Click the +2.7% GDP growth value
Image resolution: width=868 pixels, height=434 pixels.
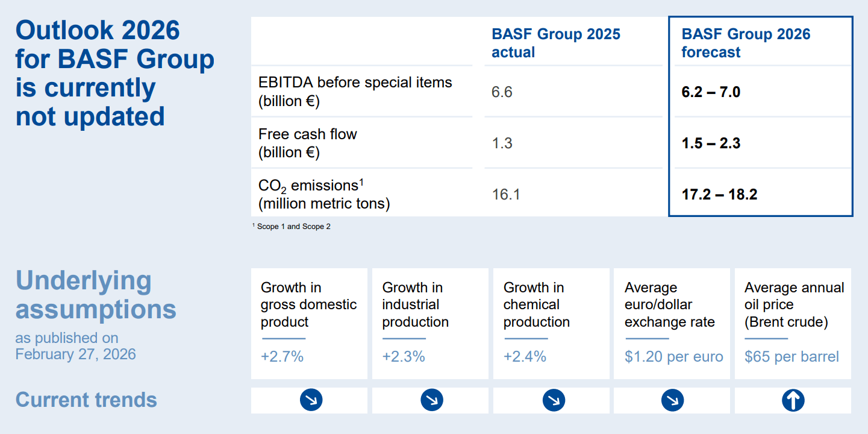tap(282, 356)
